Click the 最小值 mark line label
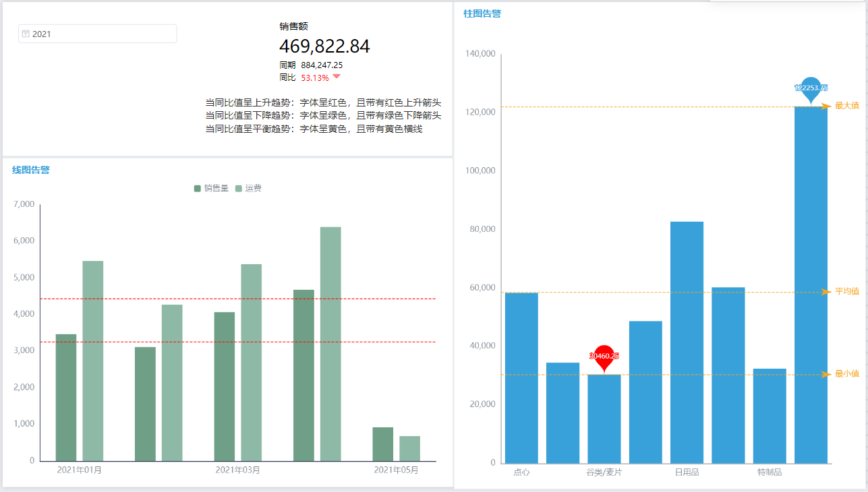Viewport: 868px width, 492px height. point(847,373)
